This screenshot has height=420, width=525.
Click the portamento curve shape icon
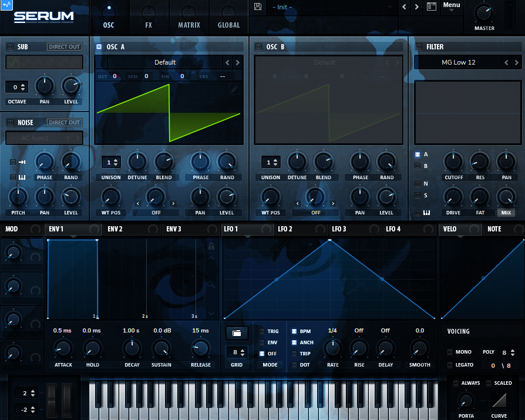click(499, 400)
